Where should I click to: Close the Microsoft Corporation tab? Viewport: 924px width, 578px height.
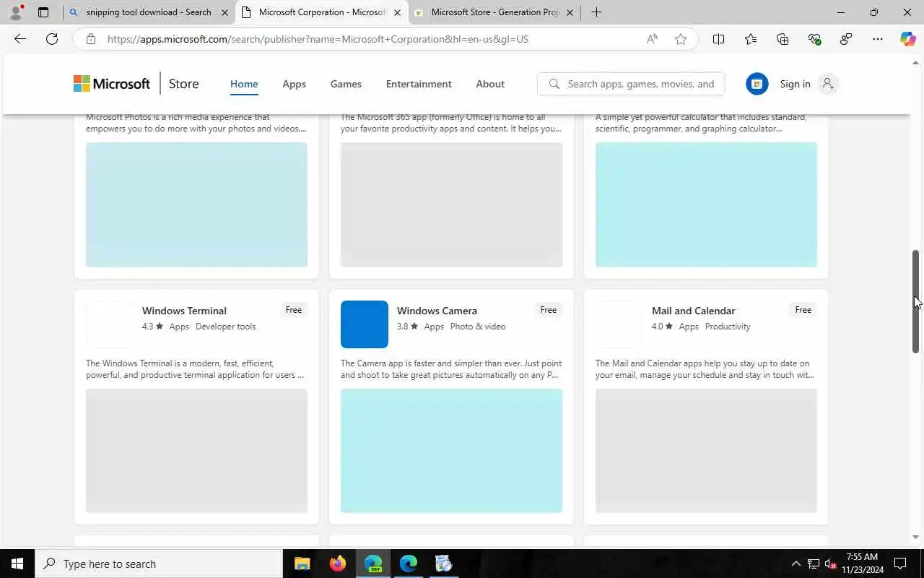pyautogui.click(x=397, y=12)
